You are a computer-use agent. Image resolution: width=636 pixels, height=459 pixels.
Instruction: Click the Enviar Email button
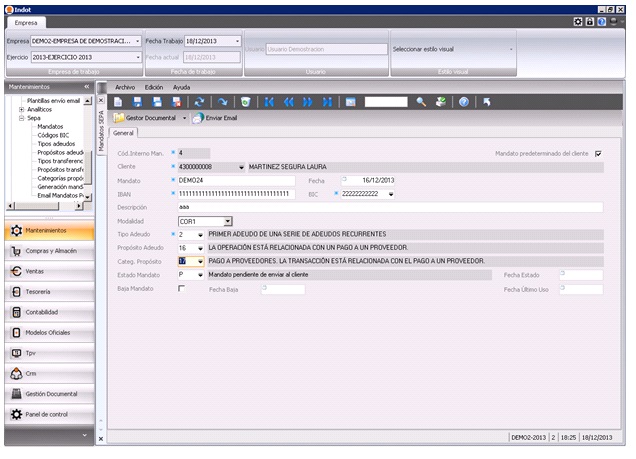[x=218, y=118]
